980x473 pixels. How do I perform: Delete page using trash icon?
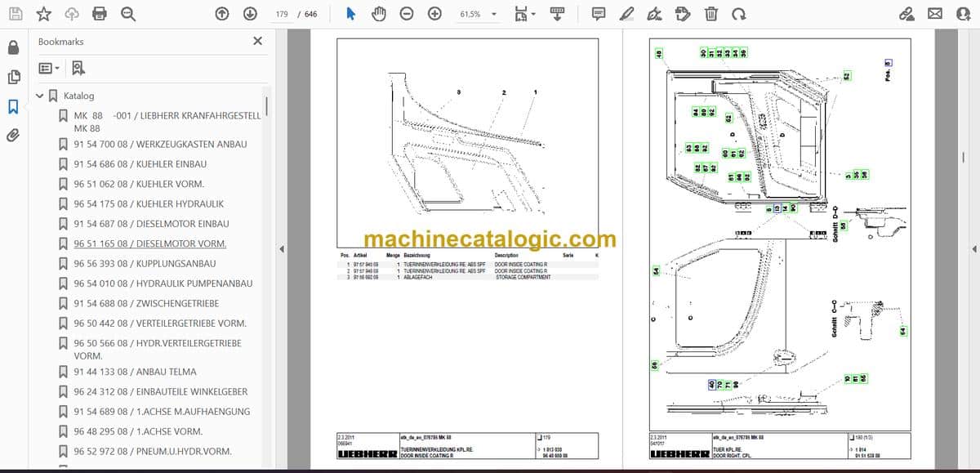(x=711, y=14)
